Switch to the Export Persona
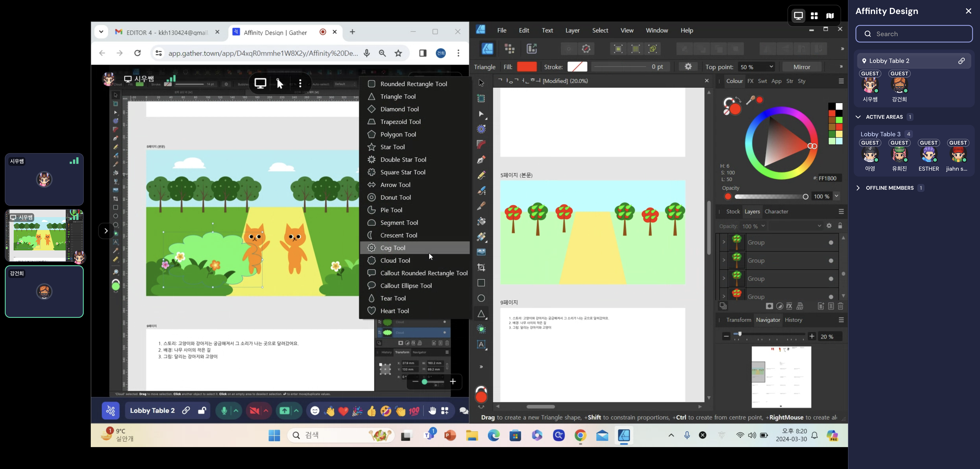The image size is (980, 469). point(531,49)
